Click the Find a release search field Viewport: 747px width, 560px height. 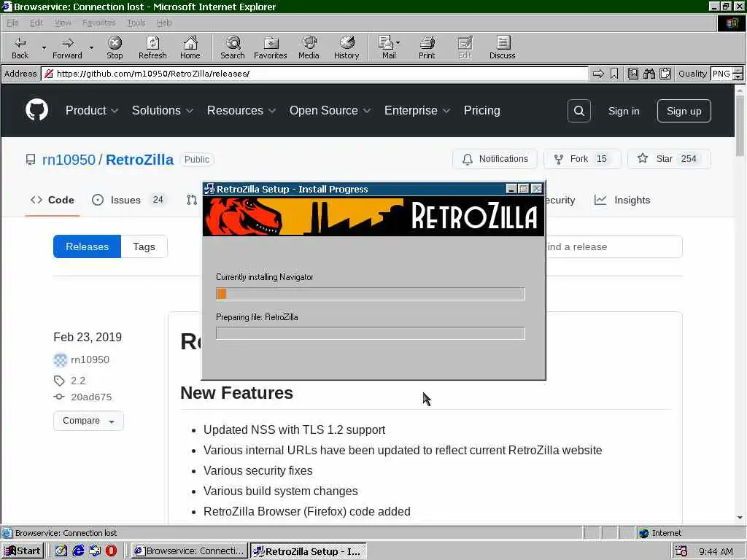coord(614,246)
